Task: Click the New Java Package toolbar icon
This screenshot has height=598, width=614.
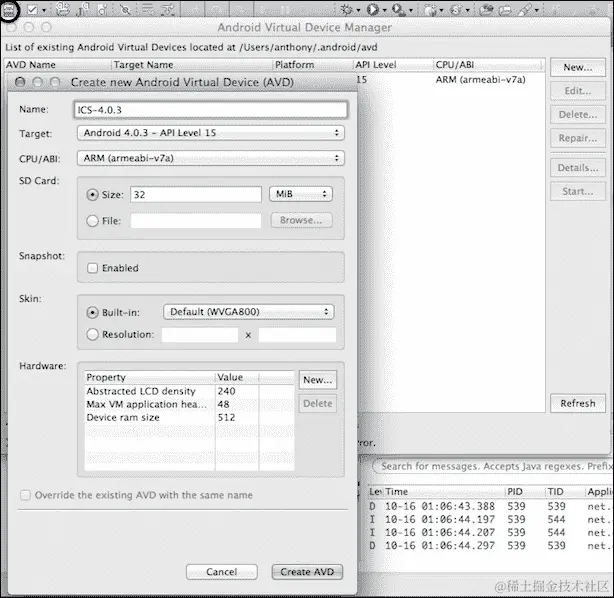Action: pyautogui.click(x=430, y=9)
